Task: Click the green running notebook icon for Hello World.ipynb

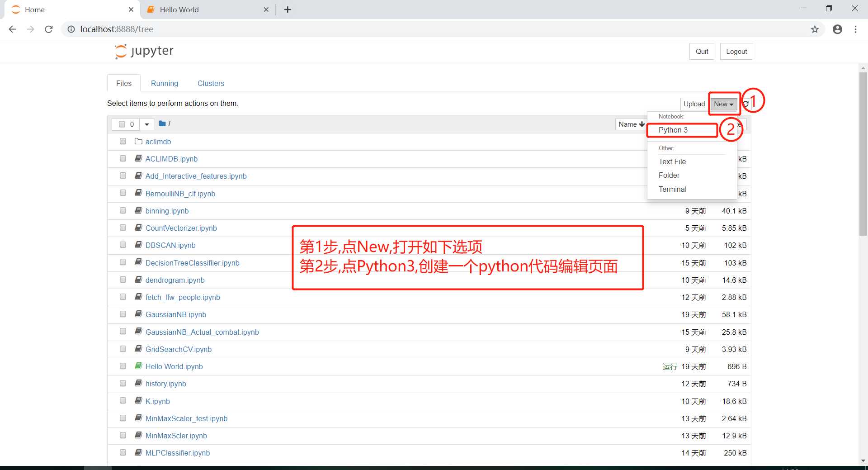Action: coord(138,366)
